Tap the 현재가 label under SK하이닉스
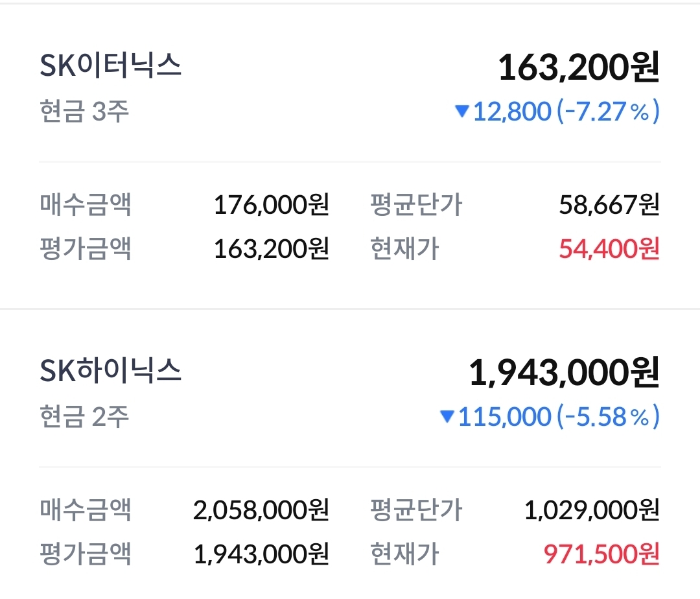Image resolution: width=700 pixels, height=599 pixels. point(404,554)
